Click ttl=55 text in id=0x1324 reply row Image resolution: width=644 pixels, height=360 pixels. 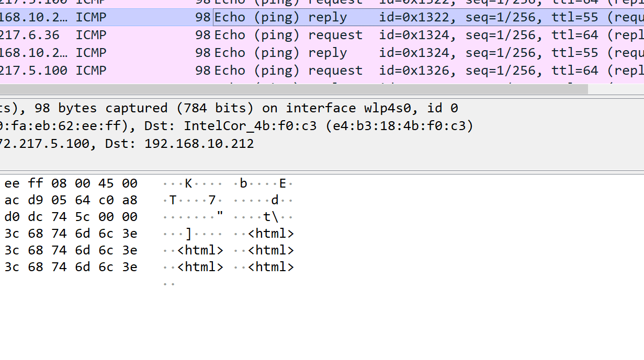click(574, 53)
